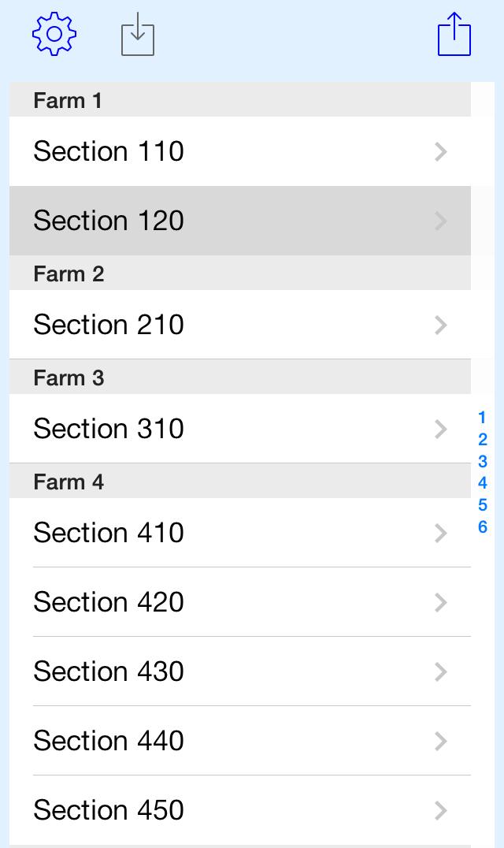Image resolution: width=504 pixels, height=848 pixels.
Task: Select the Section 120 row label
Action: pos(109,221)
